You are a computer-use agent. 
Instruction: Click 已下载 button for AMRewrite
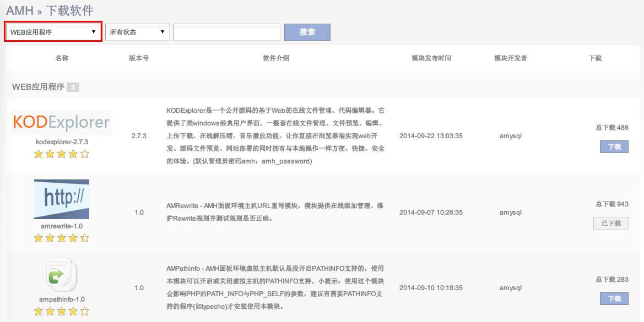(x=610, y=223)
